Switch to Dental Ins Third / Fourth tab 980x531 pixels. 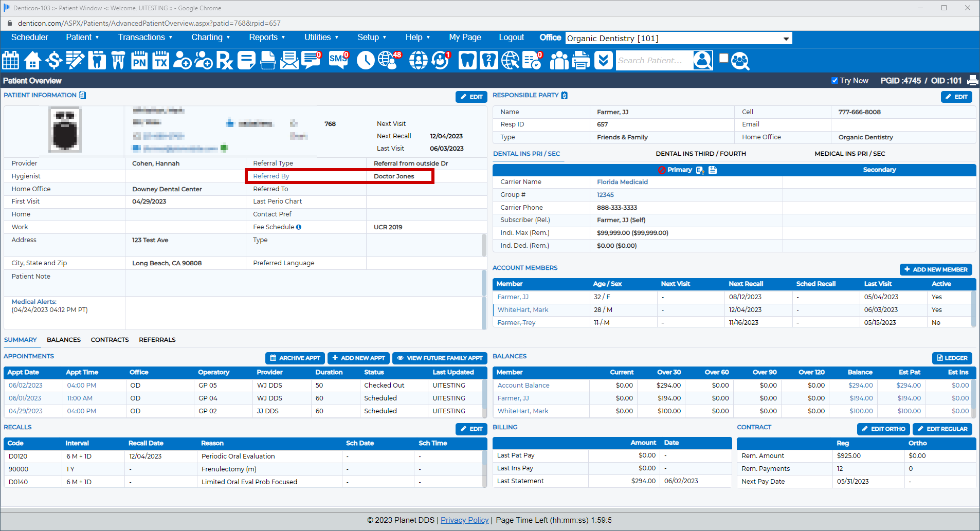pyautogui.click(x=701, y=154)
